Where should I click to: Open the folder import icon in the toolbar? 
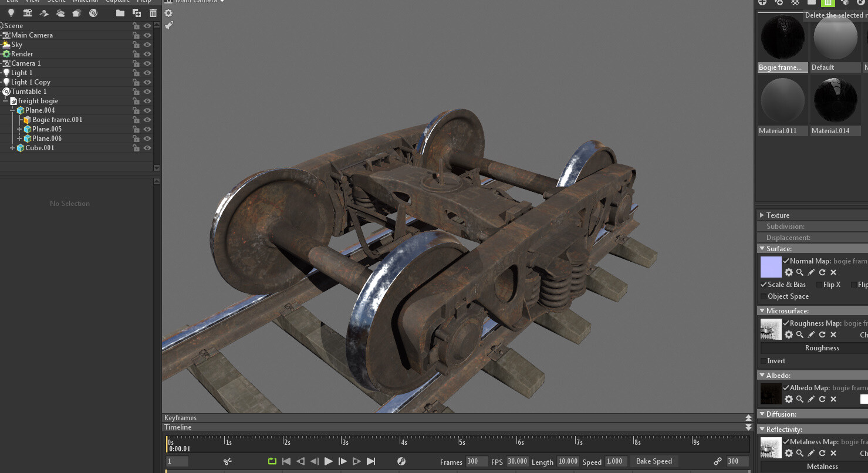[120, 12]
